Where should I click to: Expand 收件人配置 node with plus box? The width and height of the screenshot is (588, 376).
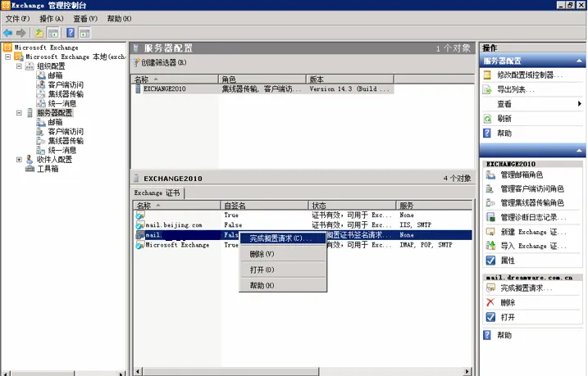tap(19, 160)
